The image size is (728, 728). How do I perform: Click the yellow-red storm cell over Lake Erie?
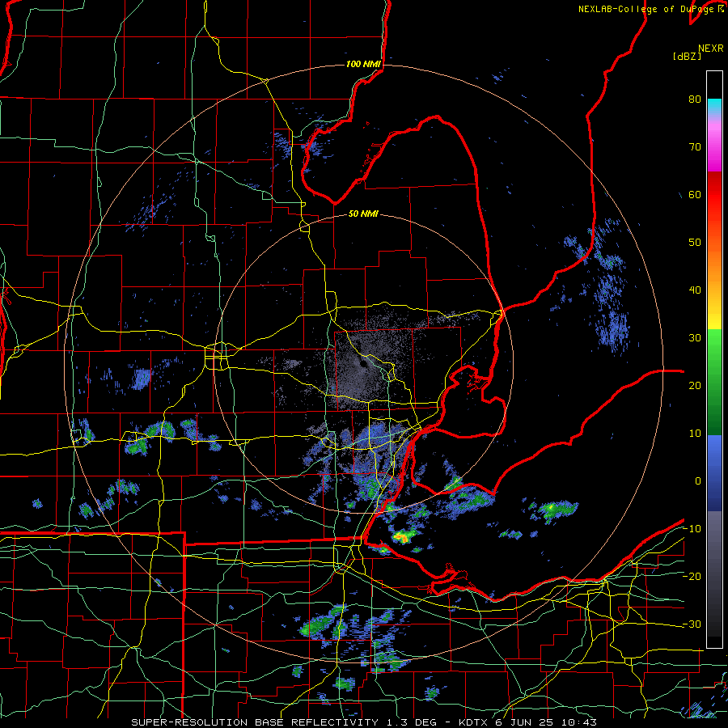pos(401,538)
